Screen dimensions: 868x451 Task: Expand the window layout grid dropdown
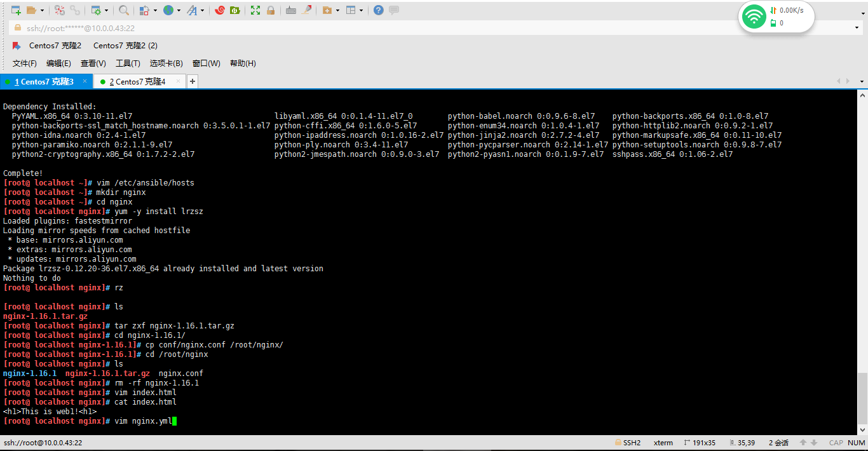(x=362, y=10)
